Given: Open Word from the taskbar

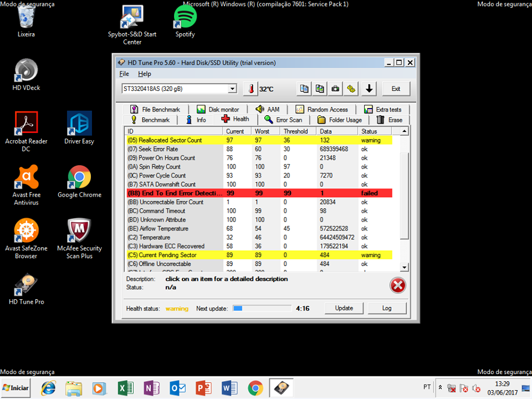Looking at the screenshot, I should [229, 388].
